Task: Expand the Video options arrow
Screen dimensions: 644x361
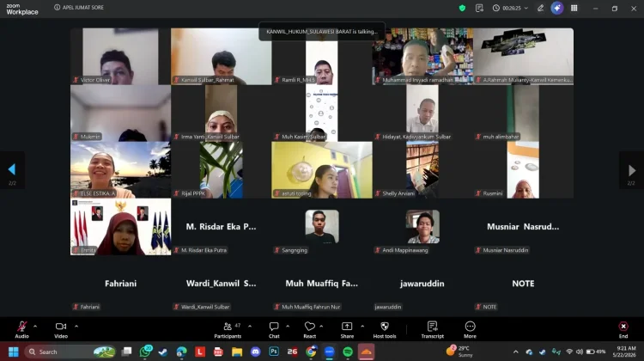Action: coord(76,326)
